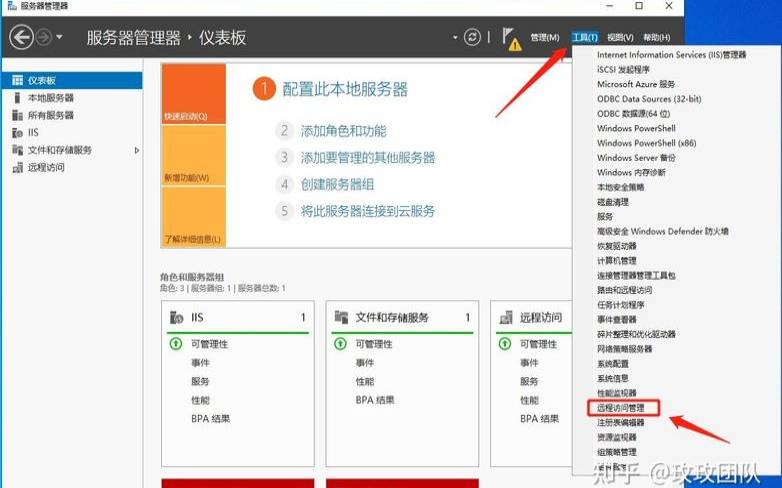782x488 pixels.
Task: Click the 所有服务器 sidebar icon
Action: (x=17, y=115)
